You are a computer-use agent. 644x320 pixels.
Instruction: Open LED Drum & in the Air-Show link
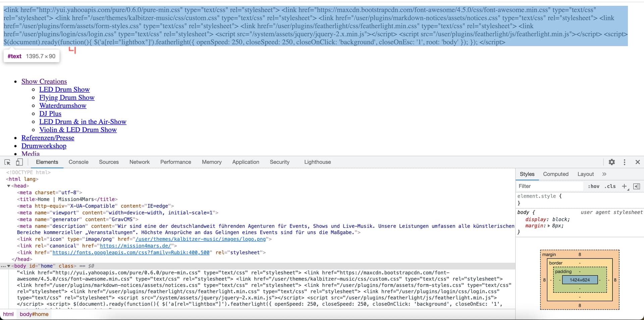coord(83,122)
